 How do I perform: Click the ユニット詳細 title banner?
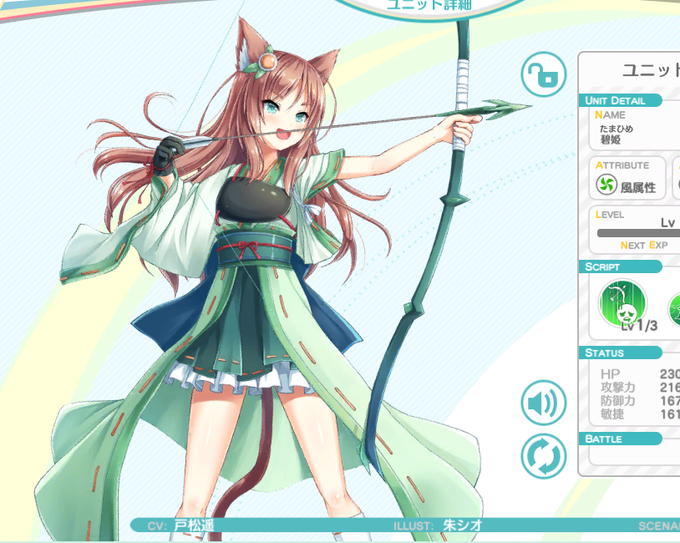pos(429,6)
